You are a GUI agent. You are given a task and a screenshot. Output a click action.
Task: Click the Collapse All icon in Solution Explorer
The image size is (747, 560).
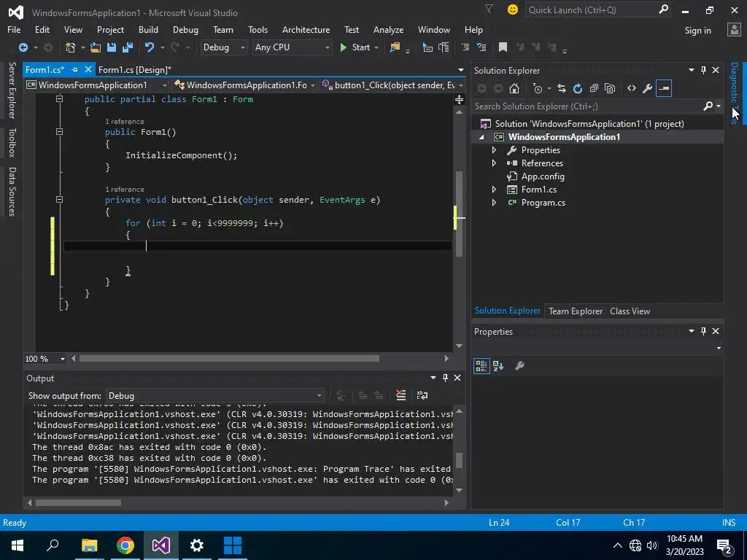point(594,88)
